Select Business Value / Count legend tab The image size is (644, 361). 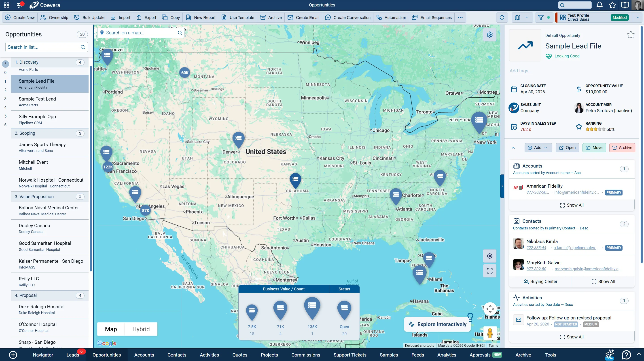(284, 289)
